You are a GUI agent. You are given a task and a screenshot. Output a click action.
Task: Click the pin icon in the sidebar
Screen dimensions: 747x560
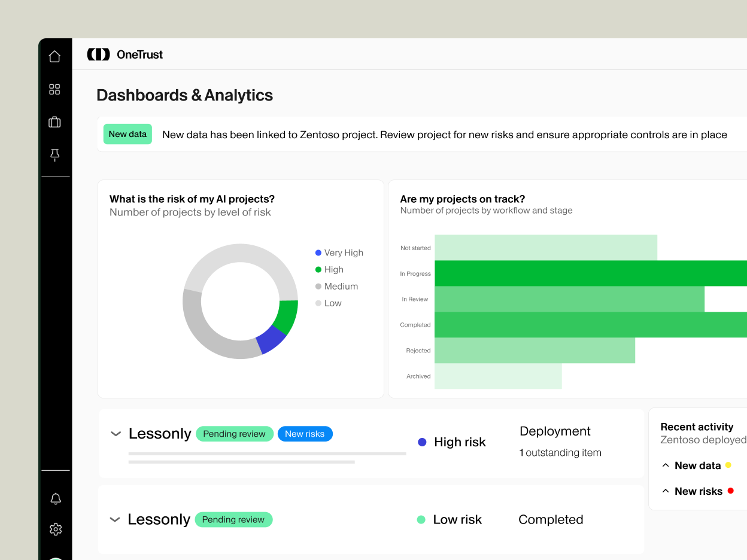tap(55, 155)
